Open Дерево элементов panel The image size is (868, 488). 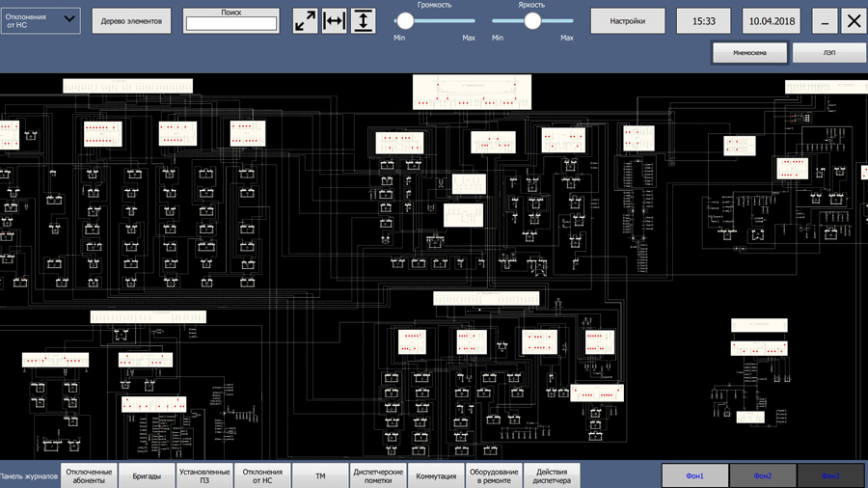pyautogui.click(x=131, y=21)
